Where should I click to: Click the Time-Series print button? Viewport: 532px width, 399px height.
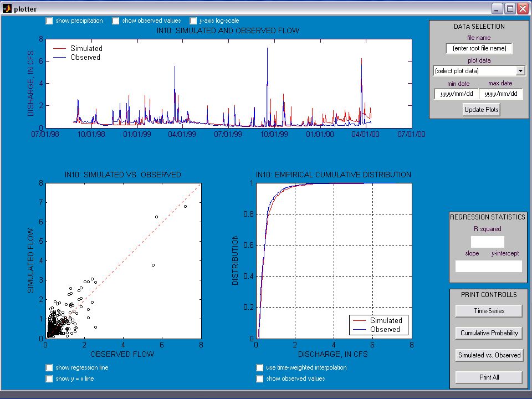coord(489,311)
